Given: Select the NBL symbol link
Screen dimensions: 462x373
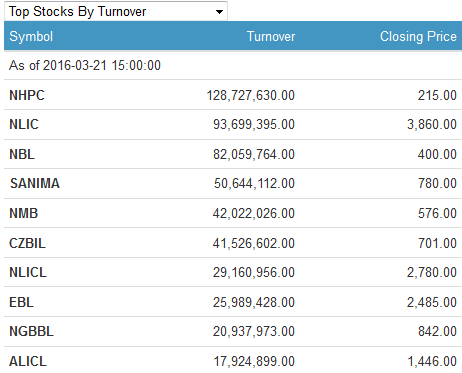Looking at the screenshot, I should click(x=22, y=154).
